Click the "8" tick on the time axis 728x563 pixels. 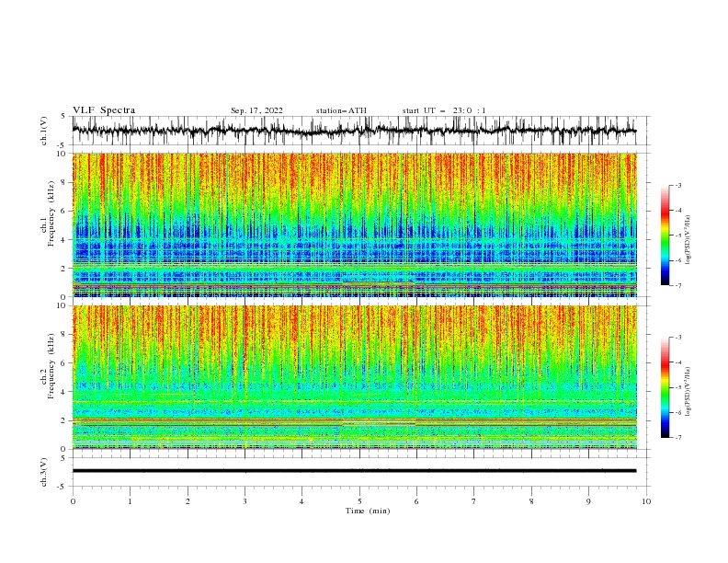(531, 501)
